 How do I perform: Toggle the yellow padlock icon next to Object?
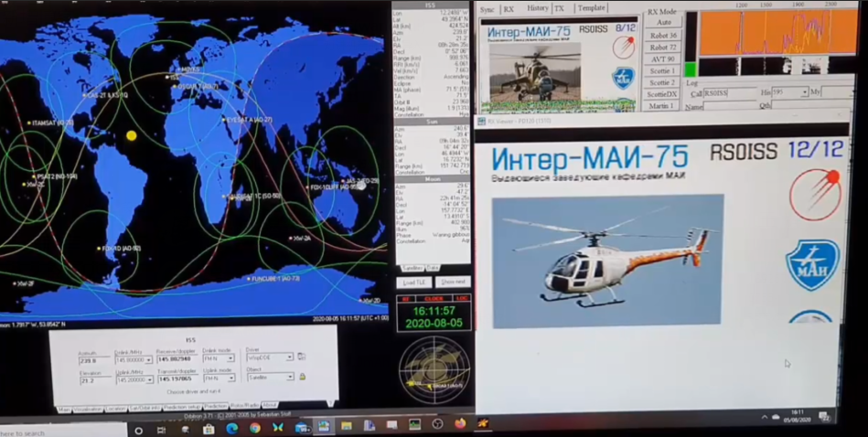302,377
